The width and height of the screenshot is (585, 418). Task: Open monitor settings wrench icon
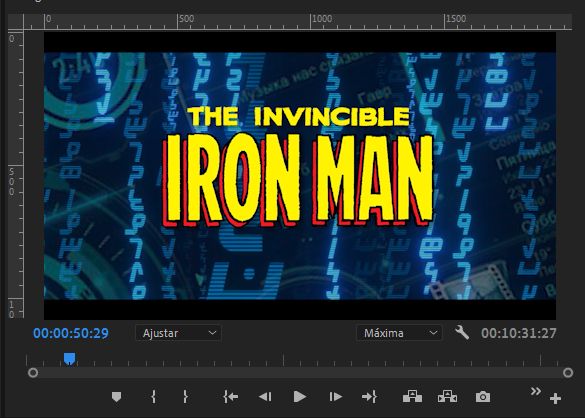[x=462, y=332]
